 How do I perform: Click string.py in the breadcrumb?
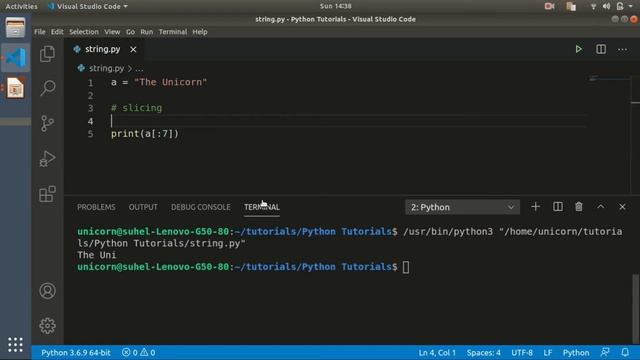tap(106, 68)
